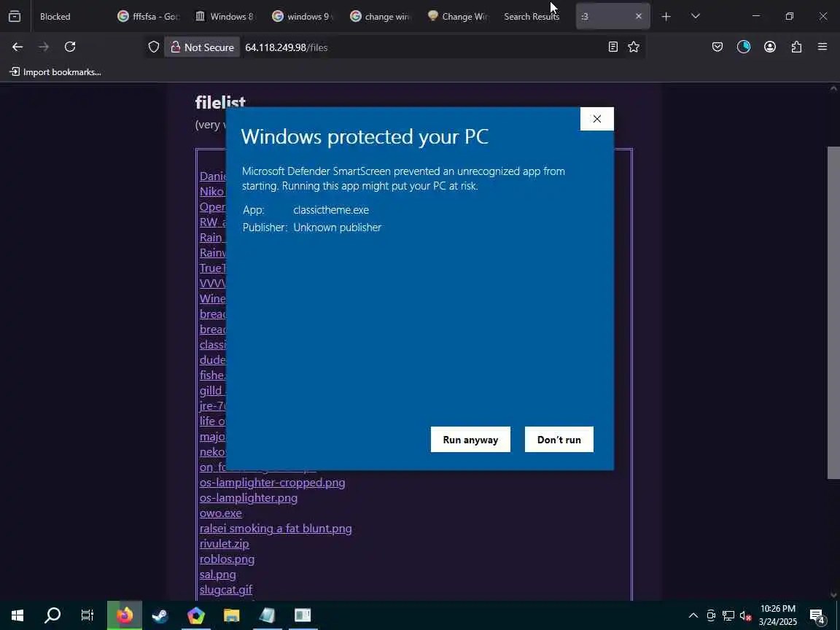Screen dimensions: 840x630
Task: Open rivulet.zip link
Action: tap(224, 543)
